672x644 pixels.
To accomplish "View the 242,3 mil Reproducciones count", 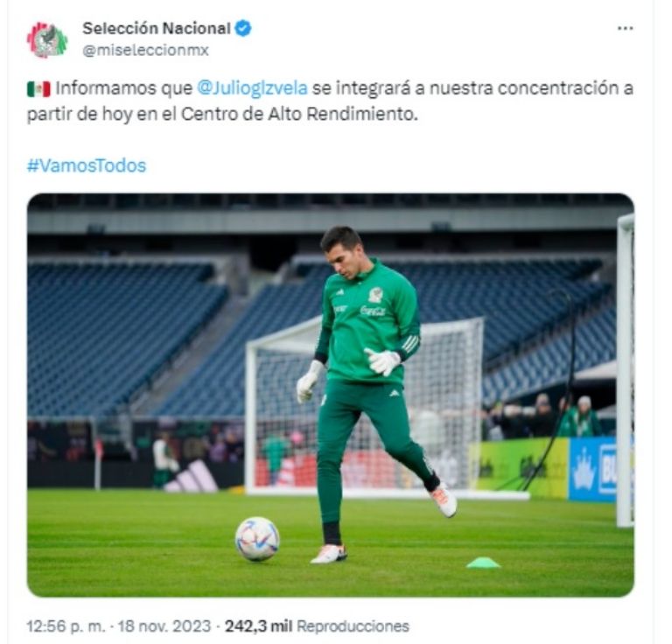I will [x=317, y=626].
